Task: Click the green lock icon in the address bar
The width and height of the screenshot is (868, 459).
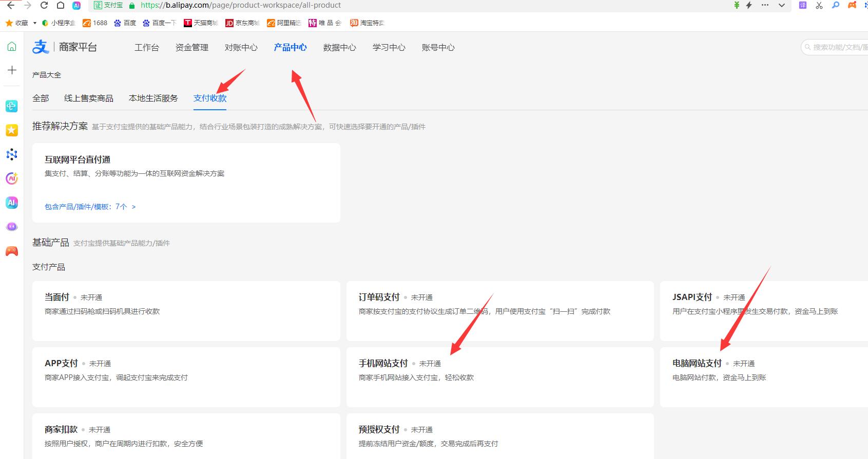Action: tap(132, 6)
